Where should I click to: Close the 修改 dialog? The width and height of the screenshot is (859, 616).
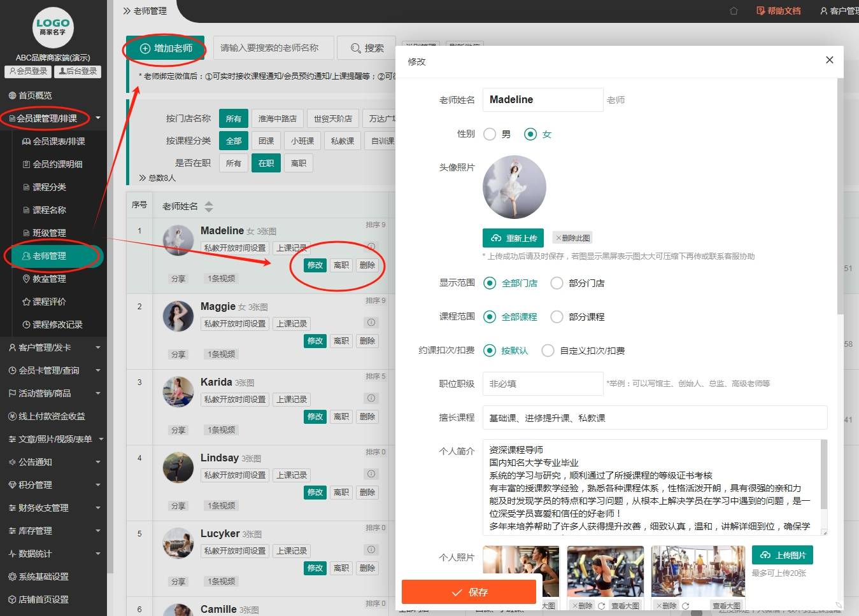tap(829, 60)
